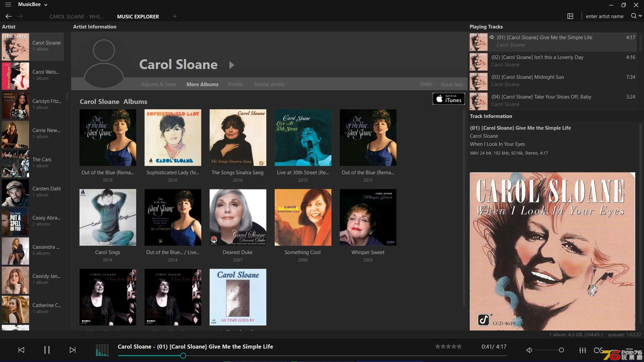Adjust the volume slider knob
The height and width of the screenshot is (362, 644).
pyautogui.click(x=561, y=350)
